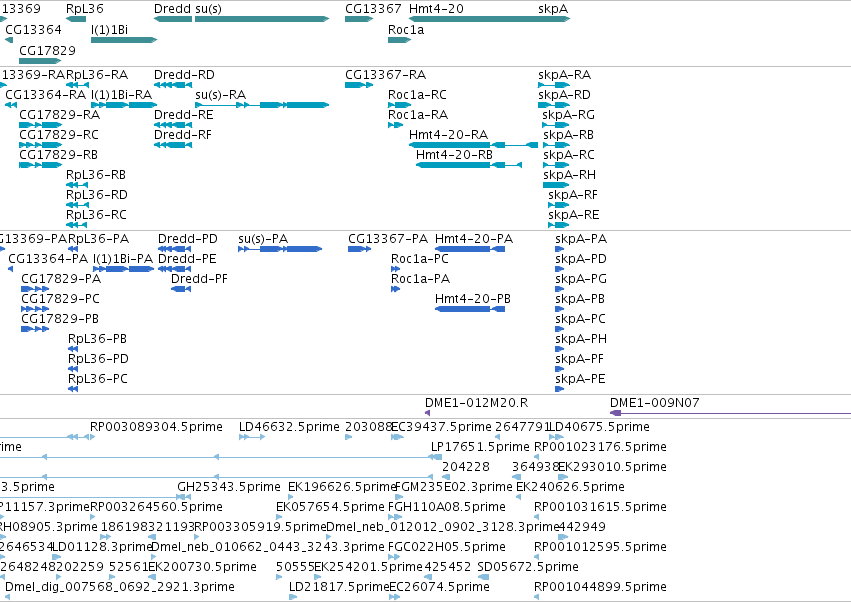The width and height of the screenshot is (851, 602).
Task: Click the CG17829-RB transcript label
Action: pyautogui.click(x=59, y=155)
